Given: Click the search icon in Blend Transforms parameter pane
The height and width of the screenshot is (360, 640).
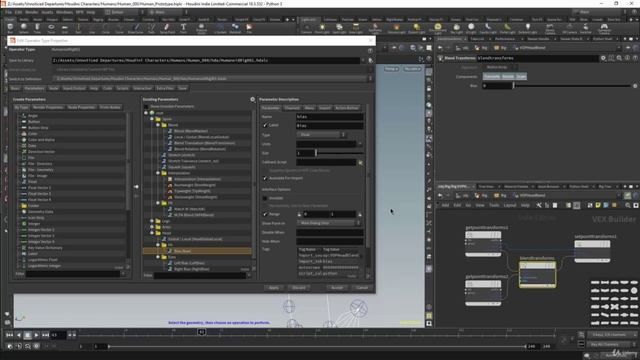Looking at the screenshot, I should (x=619, y=58).
